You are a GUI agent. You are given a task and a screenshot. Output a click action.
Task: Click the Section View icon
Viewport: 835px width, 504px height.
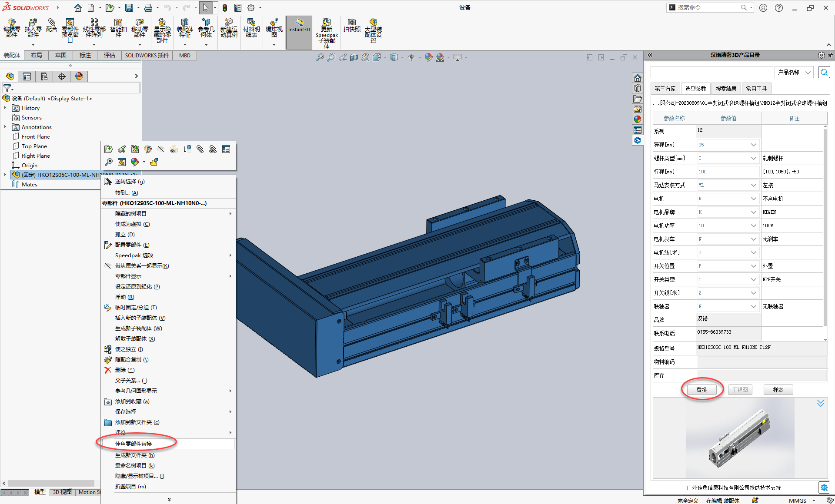pos(354,57)
